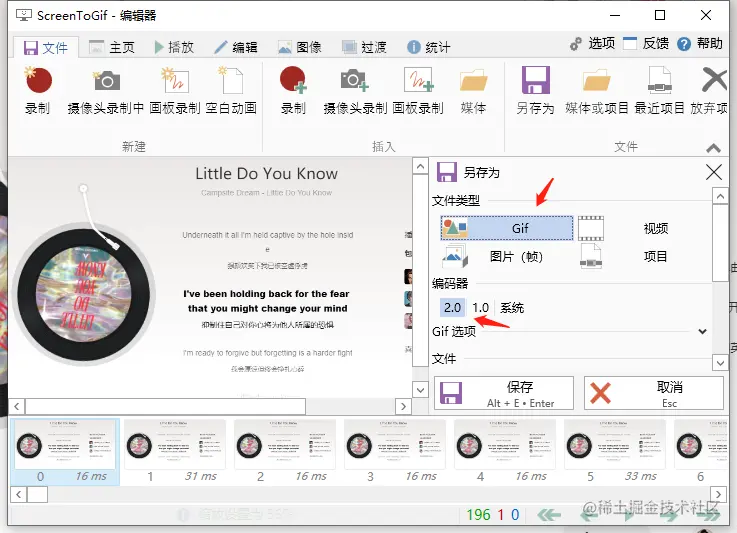The image size is (737, 533).
Task: Select 图片 (帧) images file type
Action: pos(507,256)
